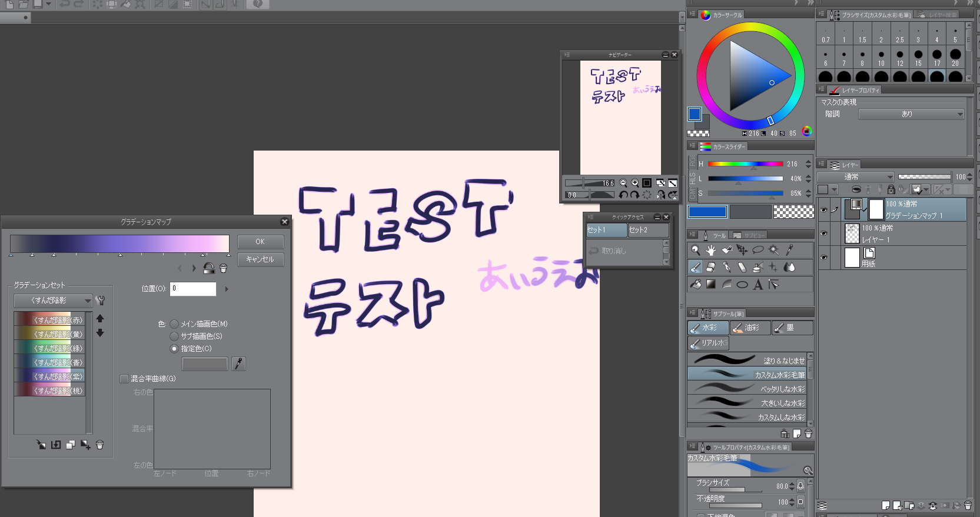
Task: Expand the 階調 mask expression dropdown
Action: [x=911, y=114]
